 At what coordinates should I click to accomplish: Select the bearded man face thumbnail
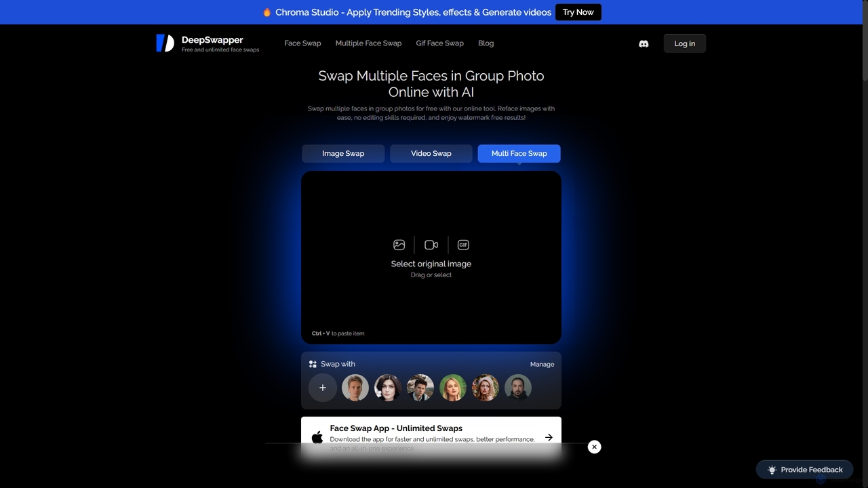click(x=518, y=388)
